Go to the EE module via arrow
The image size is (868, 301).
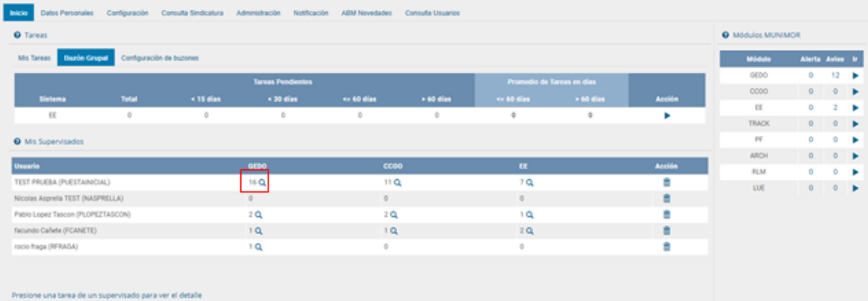855,108
